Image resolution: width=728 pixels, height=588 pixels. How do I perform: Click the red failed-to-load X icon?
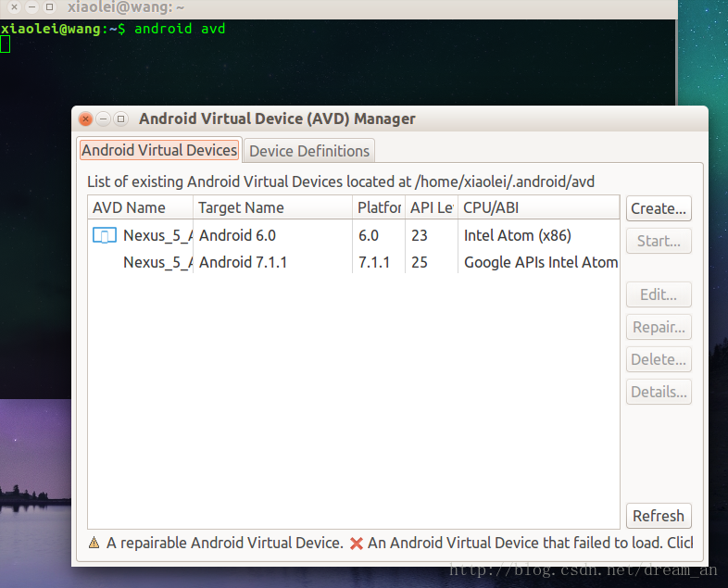(357, 543)
